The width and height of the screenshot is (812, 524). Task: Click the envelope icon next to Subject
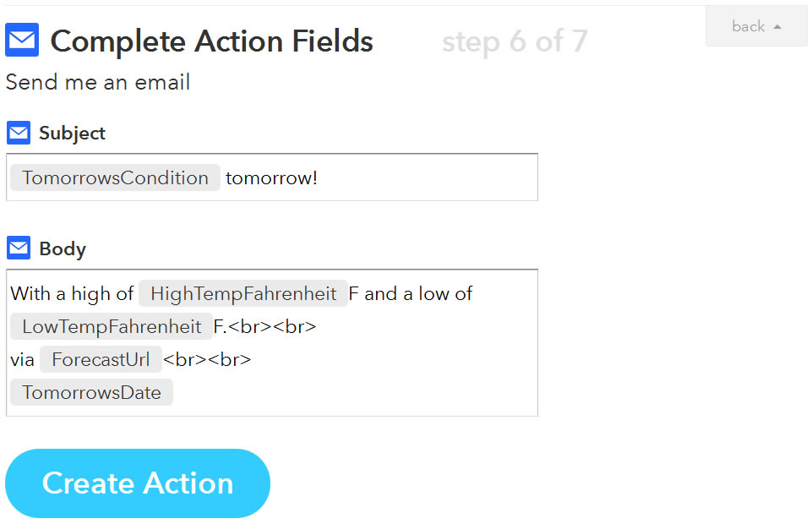(x=19, y=133)
